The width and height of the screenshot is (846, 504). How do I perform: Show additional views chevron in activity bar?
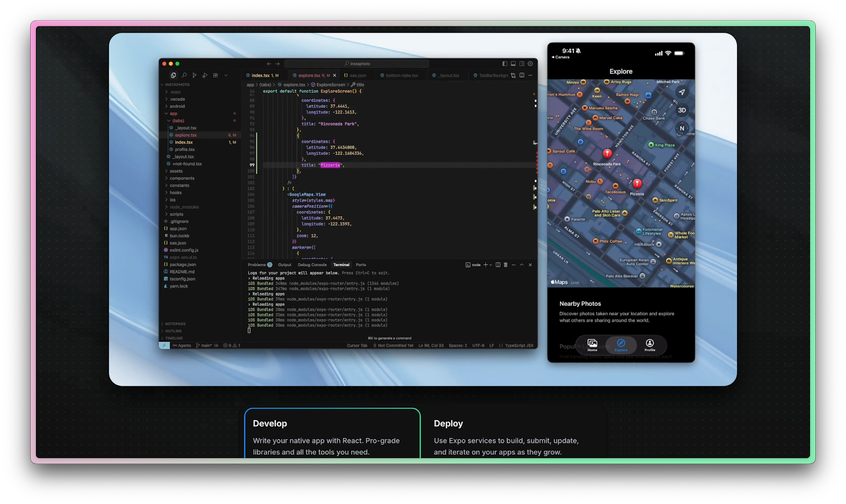226,76
